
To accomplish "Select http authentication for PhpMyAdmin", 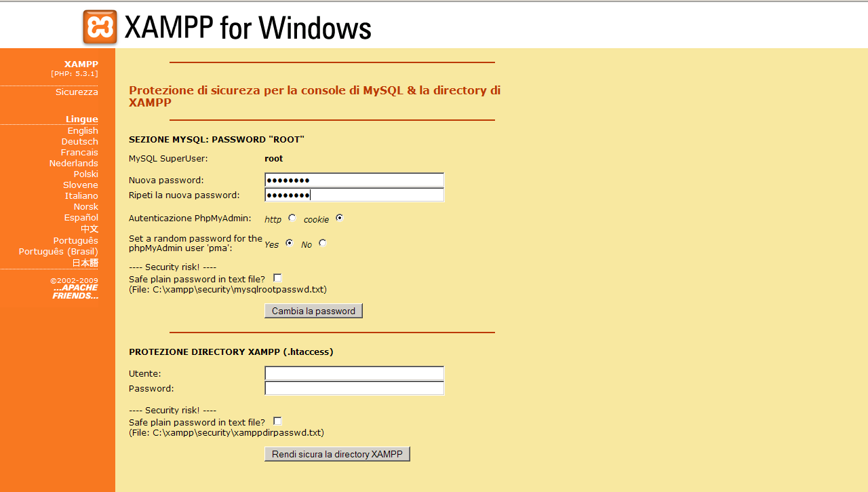I will point(292,218).
